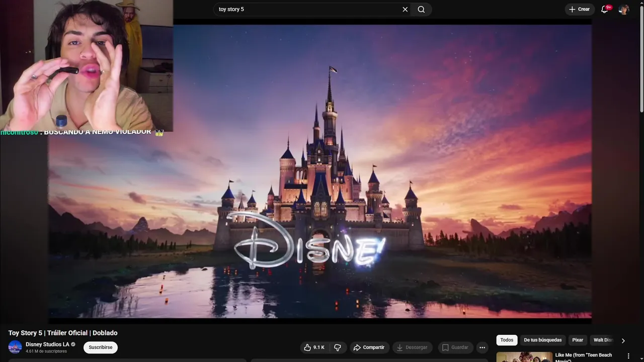Clear the search box with the X icon
The height and width of the screenshot is (362, 644).
click(405, 9)
